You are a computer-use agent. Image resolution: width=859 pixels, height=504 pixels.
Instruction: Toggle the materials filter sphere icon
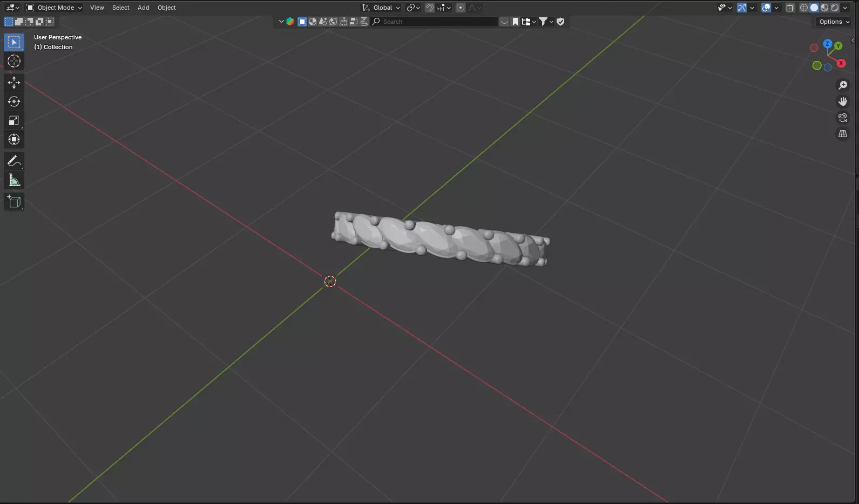click(313, 22)
